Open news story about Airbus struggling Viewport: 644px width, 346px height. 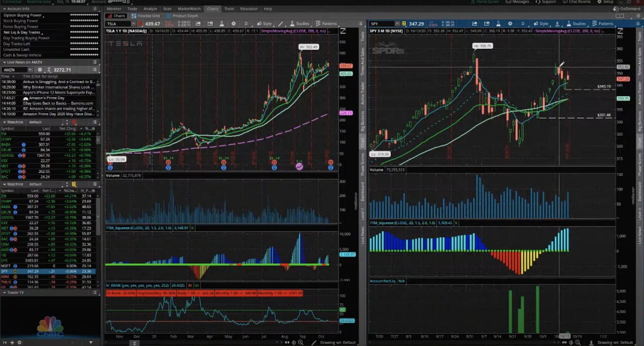tap(59, 82)
